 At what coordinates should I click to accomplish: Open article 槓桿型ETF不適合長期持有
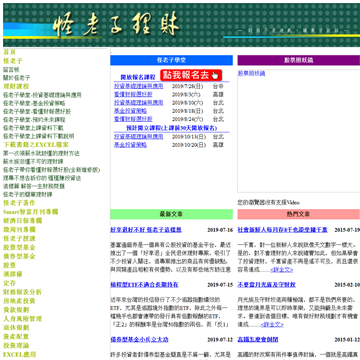click(x=144, y=285)
